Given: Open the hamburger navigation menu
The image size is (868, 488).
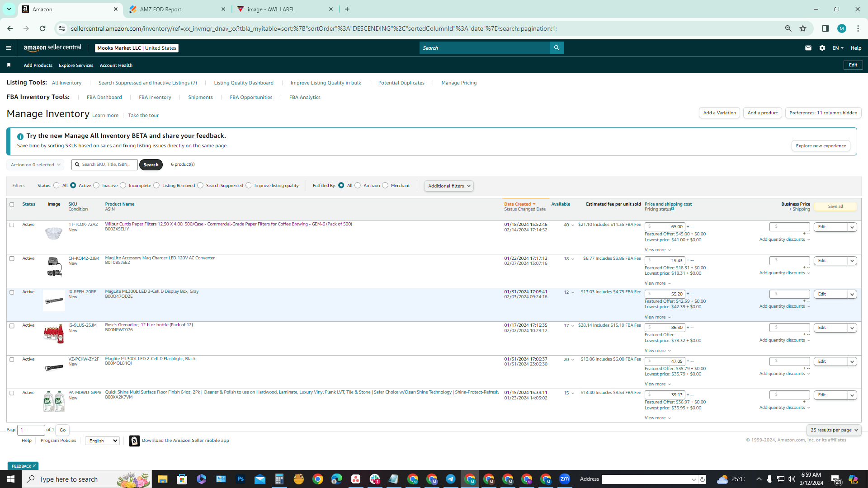Looking at the screenshot, I should 9,48.
